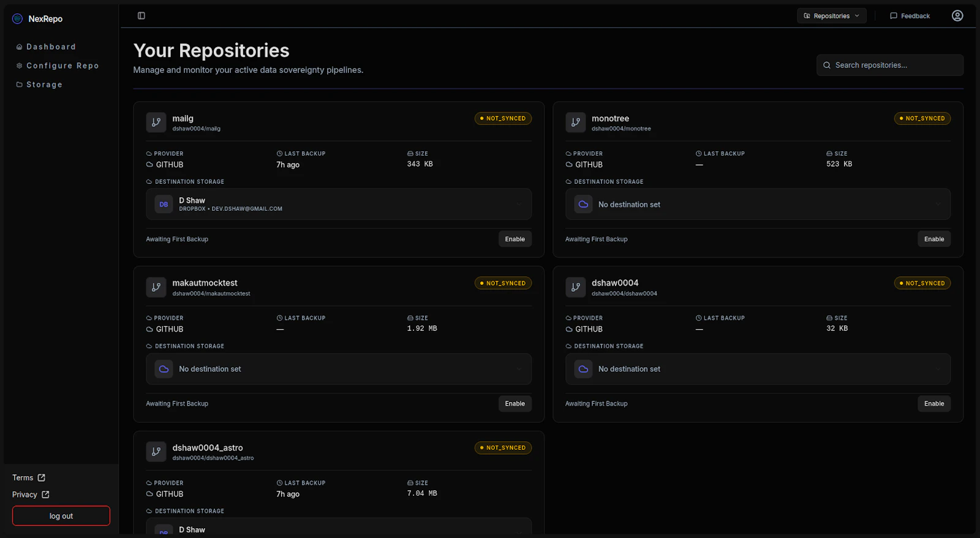Click the 7.04 MB size value
The height and width of the screenshot is (538, 980).
[x=422, y=493]
